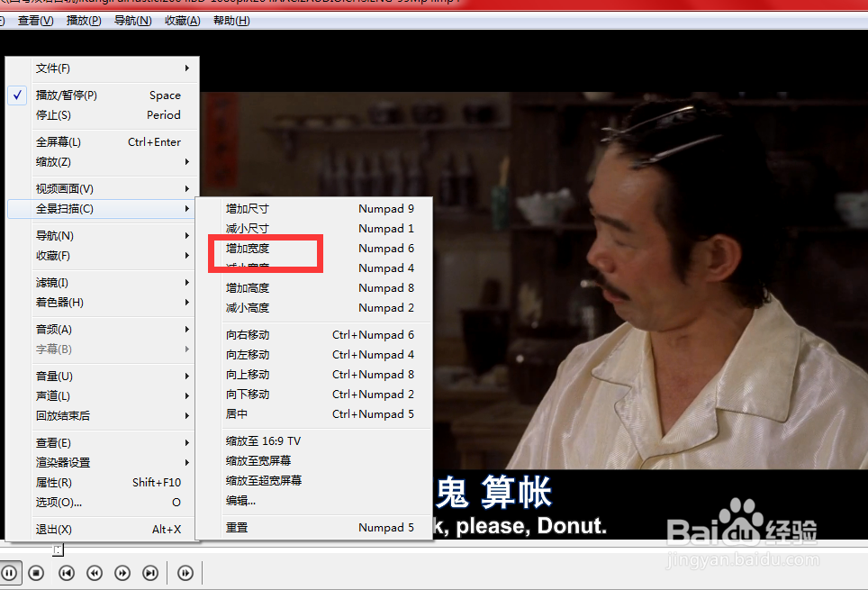Click the fast forward button

122,573
